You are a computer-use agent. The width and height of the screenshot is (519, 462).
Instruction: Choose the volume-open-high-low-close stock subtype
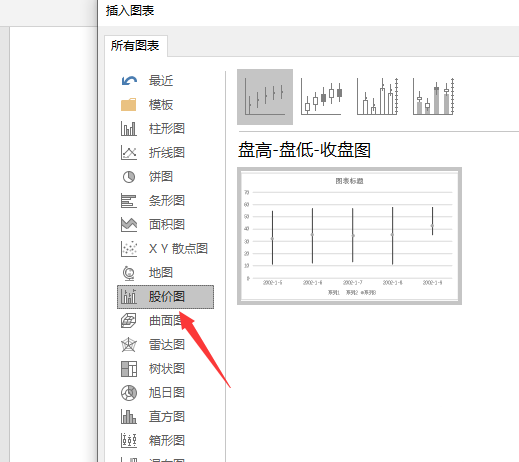click(433, 97)
